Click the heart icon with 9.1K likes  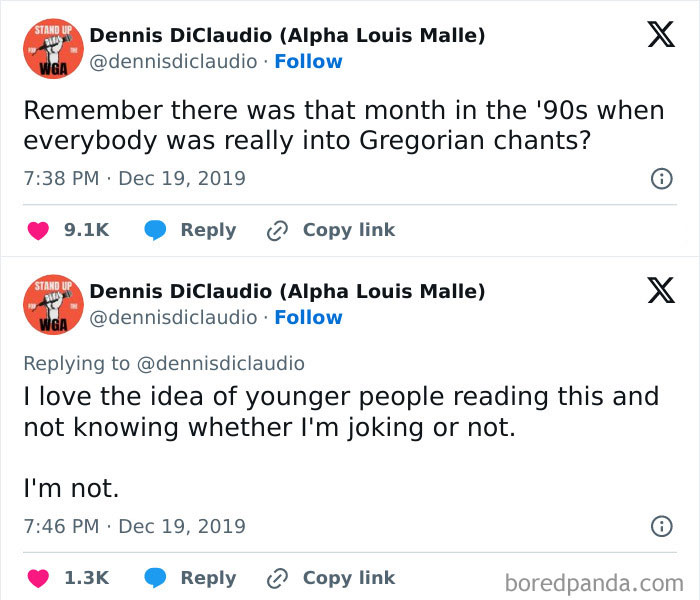coord(37,230)
